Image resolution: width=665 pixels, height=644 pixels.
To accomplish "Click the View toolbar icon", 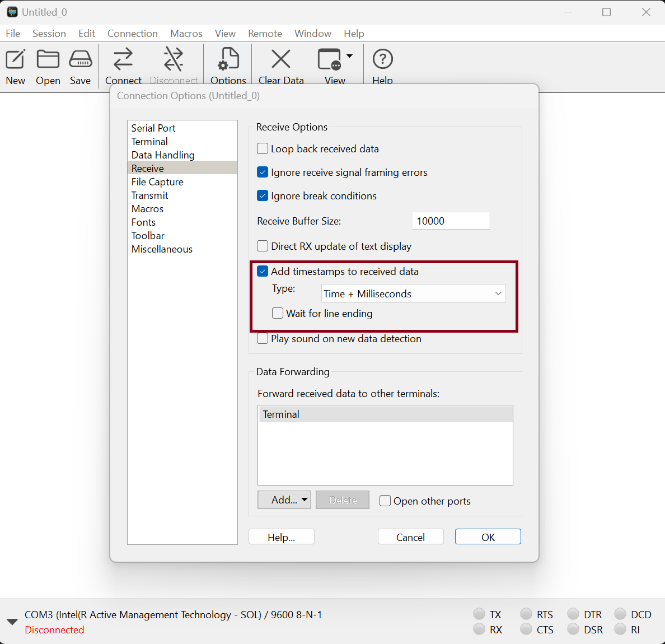I will pos(330,60).
